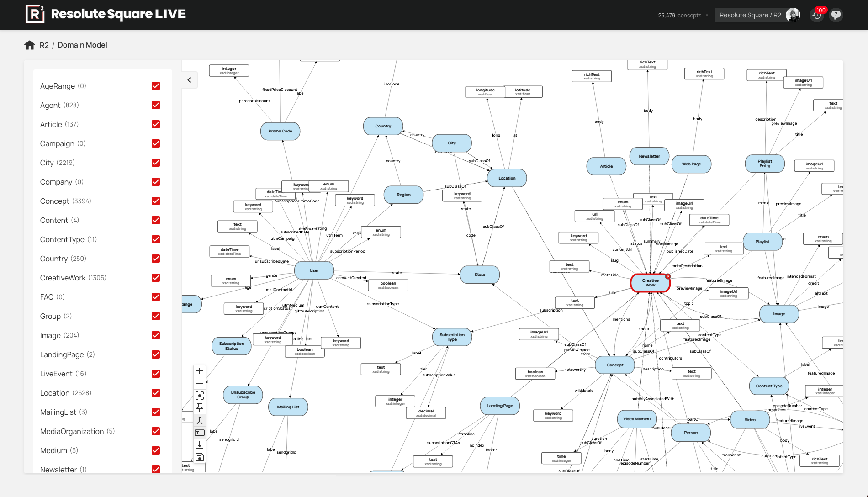Select the Concept node
The height and width of the screenshot is (497, 868).
[x=614, y=365]
